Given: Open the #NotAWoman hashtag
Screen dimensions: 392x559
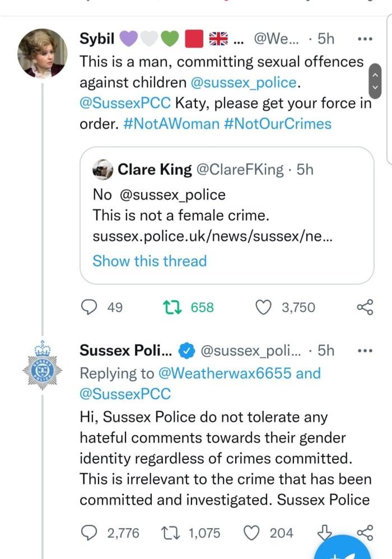Looking at the screenshot, I should (171, 124).
